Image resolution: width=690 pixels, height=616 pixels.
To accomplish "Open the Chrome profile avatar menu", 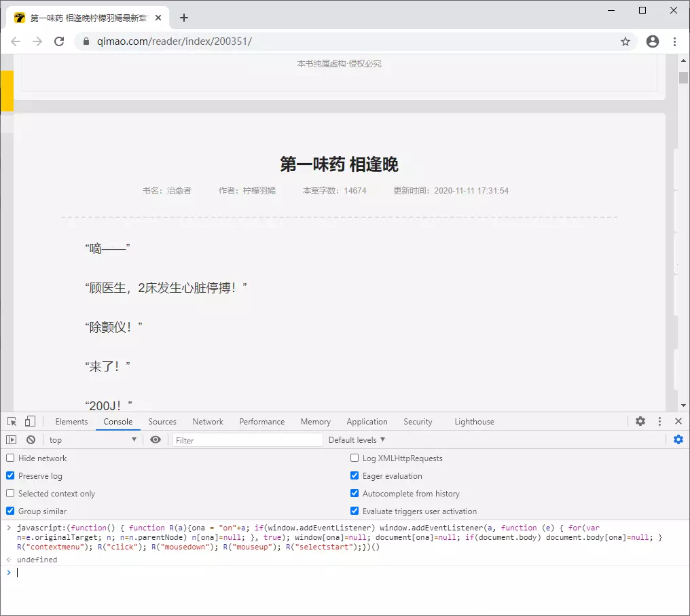I will (x=653, y=41).
